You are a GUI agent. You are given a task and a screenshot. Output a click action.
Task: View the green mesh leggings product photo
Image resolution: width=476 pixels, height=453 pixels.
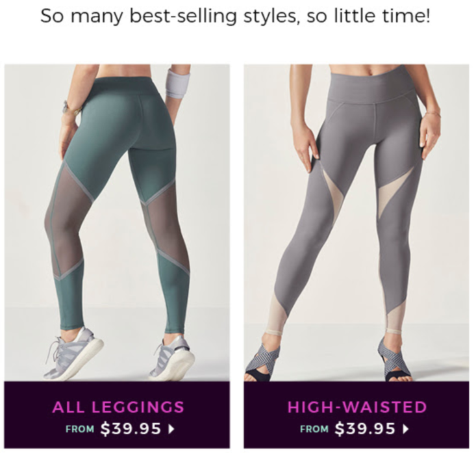point(117,223)
